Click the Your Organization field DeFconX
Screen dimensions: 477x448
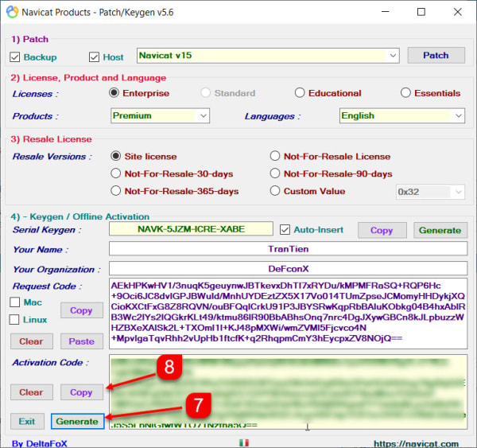pyautogui.click(x=288, y=269)
